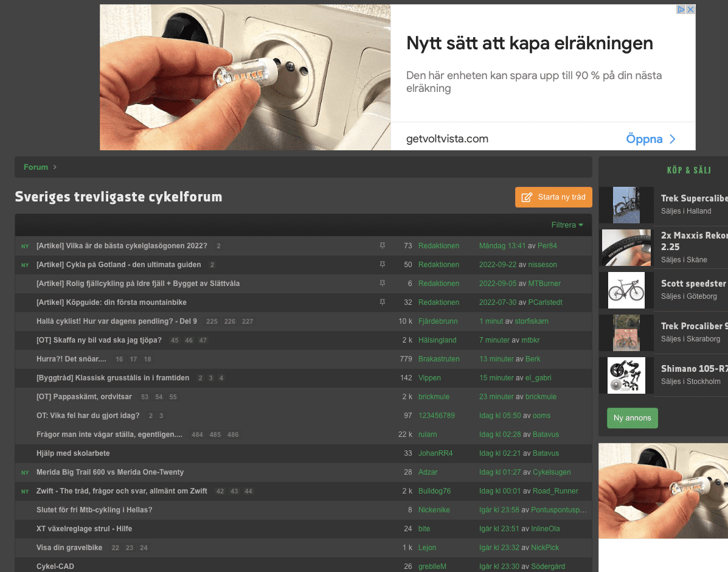The image size is (728, 572).
Task: Open page 486 of Frågor man inte vågar ställa
Action: (x=233, y=434)
